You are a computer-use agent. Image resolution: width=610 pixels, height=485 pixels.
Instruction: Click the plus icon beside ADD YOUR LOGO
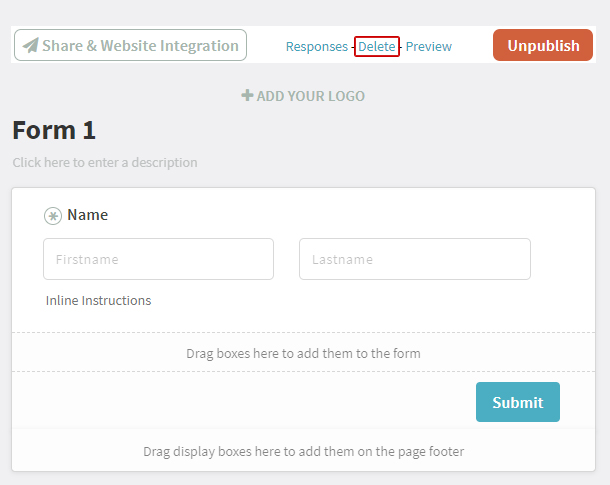pyautogui.click(x=247, y=95)
